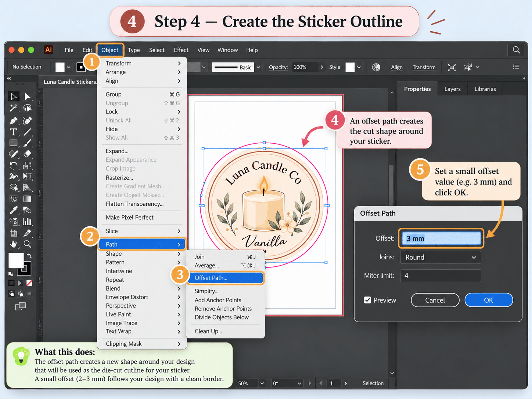
Task: Toggle the Preview checkbox in Offset Path
Action: coord(367,300)
